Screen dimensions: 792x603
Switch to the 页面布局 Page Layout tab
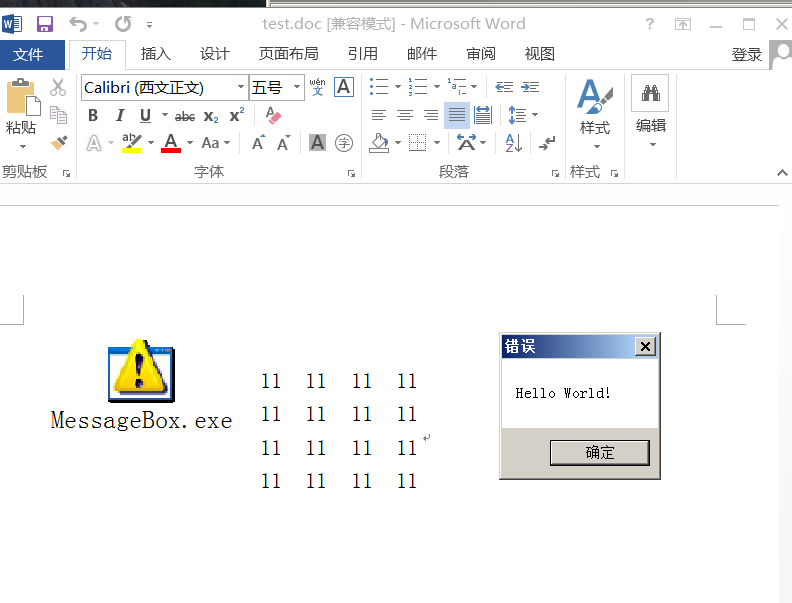pos(288,54)
